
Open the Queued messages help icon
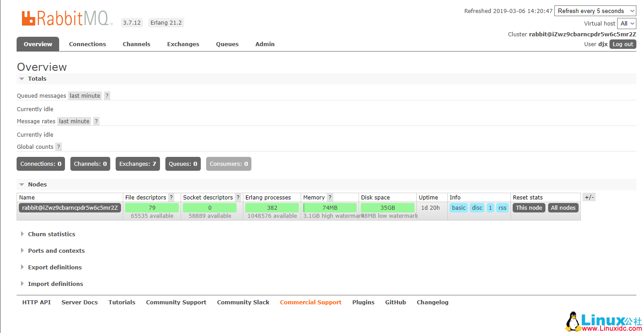tap(107, 95)
